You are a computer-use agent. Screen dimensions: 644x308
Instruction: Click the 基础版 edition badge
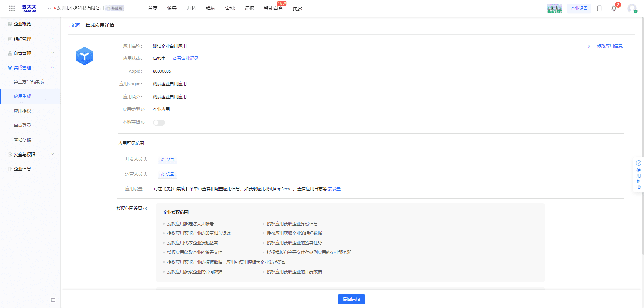115,8
